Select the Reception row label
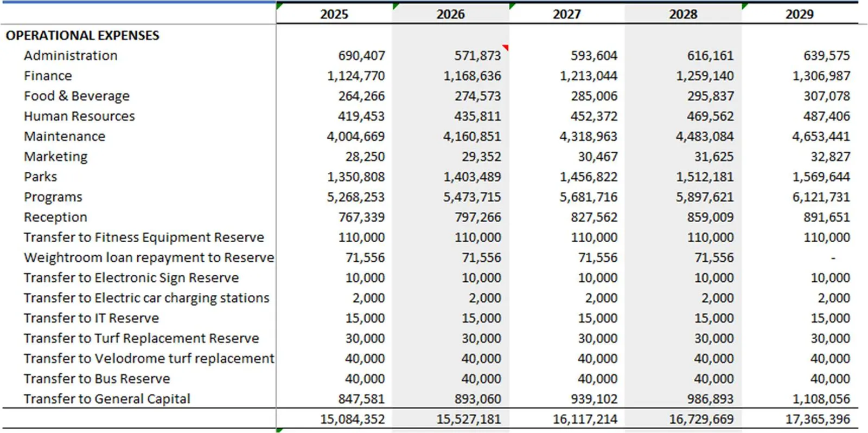 (55, 217)
